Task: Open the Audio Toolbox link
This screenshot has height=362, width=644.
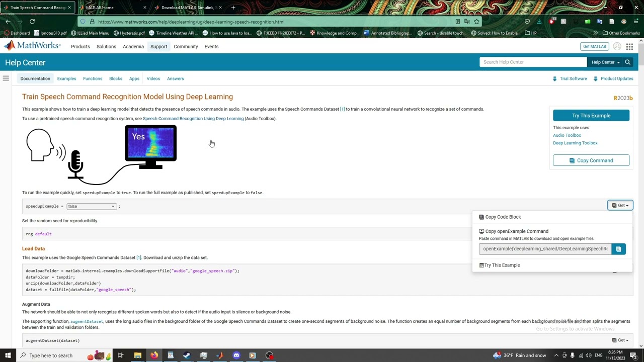Action: coord(567,135)
